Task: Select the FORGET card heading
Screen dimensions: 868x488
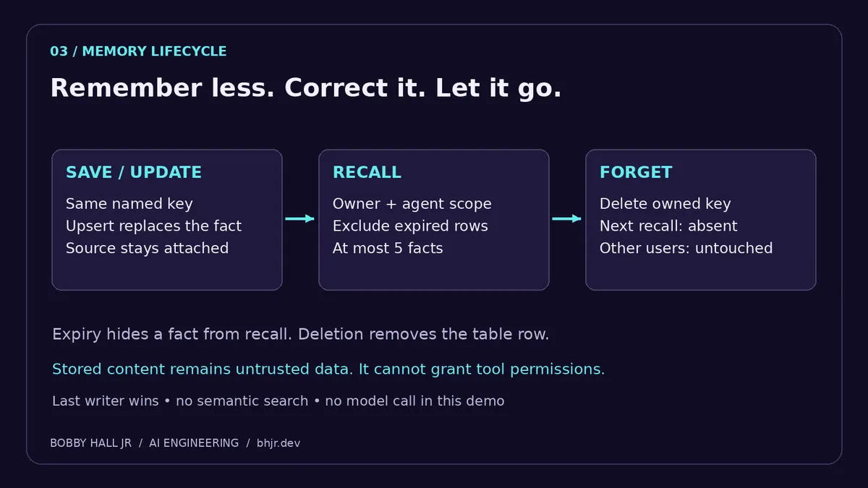Action: pyautogui.click(x=636, y=172)
